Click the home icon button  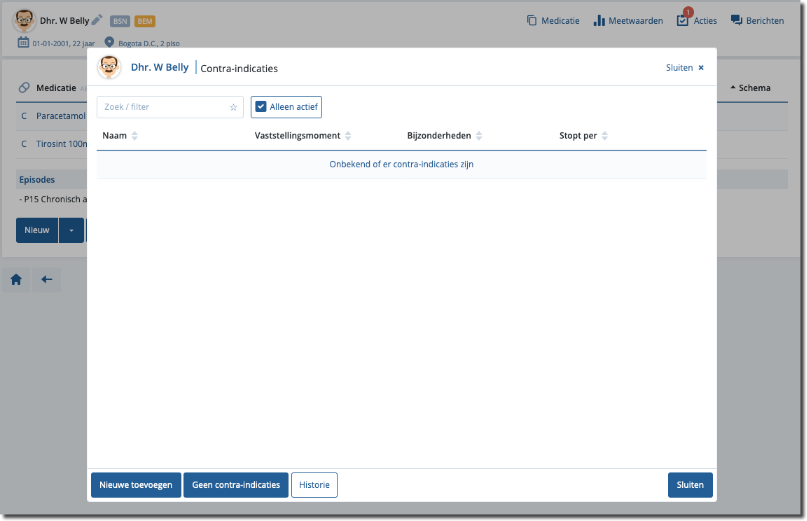click(16, 280)
